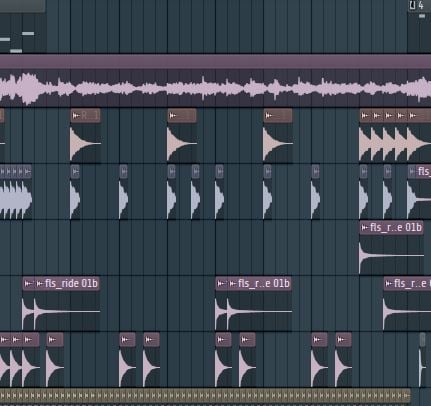Click the "4" counter indicator
431x406 pixels.
[421, 5]
